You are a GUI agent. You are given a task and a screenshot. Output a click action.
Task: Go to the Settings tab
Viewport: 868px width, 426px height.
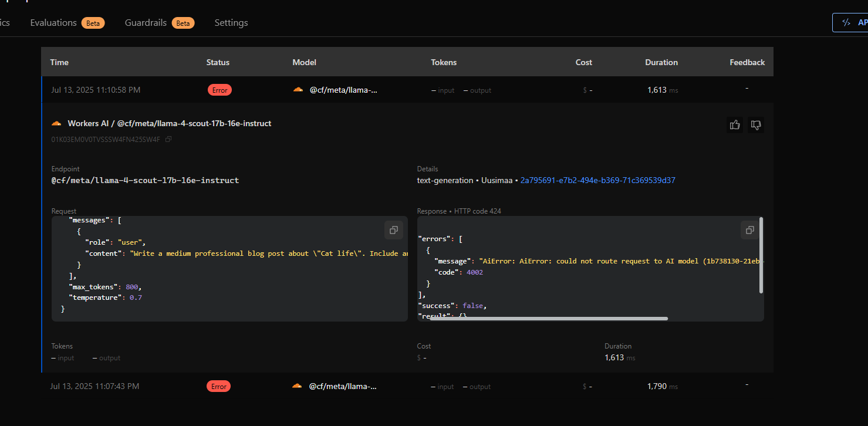[x=231, y=23]
